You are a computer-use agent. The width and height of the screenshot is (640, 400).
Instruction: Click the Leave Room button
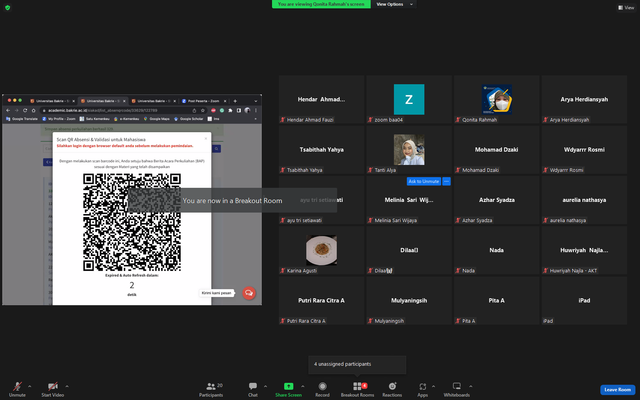tap(618, 390)
